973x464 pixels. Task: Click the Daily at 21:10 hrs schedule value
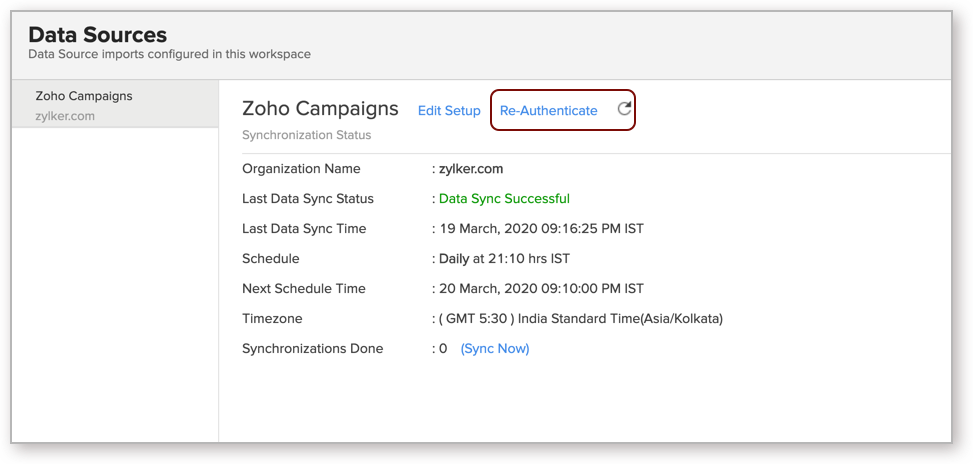(x=504, y=259)
